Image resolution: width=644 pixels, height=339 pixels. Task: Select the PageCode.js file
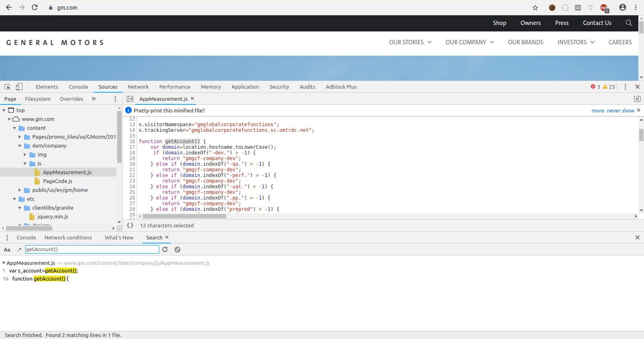(58, 181)
